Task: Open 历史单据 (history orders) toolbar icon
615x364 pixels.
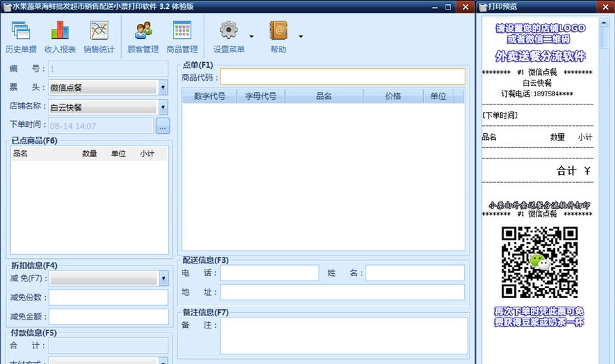Action: point(21,36)
